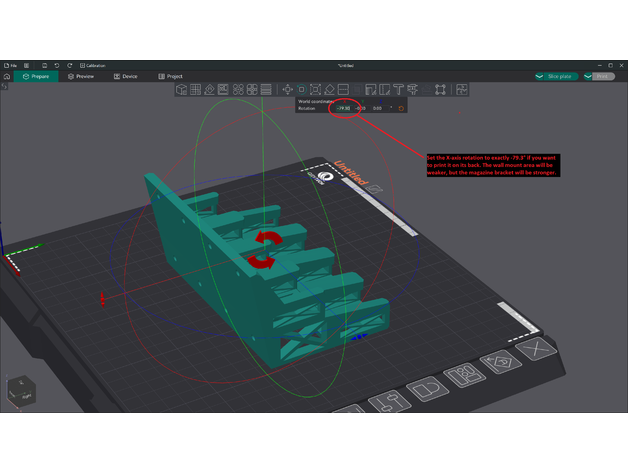Image resolution: width=628 pixels, height=472 pixels.
Task: Select the Move tool
Action: coord(287,90)
